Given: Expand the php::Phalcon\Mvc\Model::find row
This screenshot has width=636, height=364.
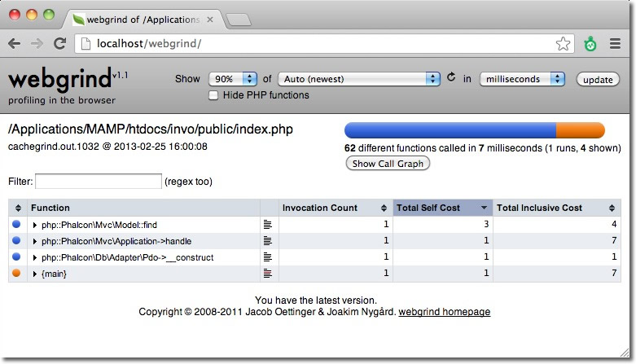Looking at the screenshot, I should click(35, 225).
